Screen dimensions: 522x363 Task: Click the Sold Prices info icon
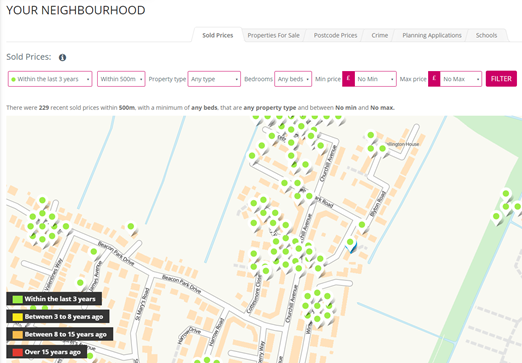pos(62,57)
